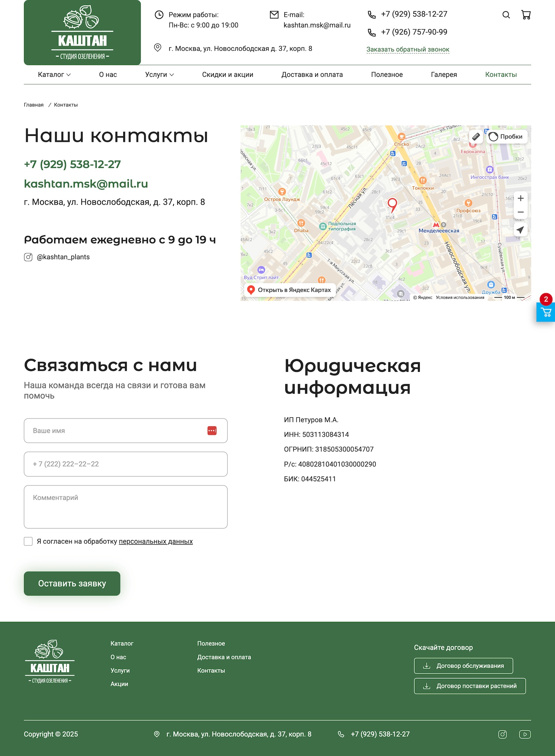Open Скидки и акции menu item

pyautogui.click(x=228, y=75)
